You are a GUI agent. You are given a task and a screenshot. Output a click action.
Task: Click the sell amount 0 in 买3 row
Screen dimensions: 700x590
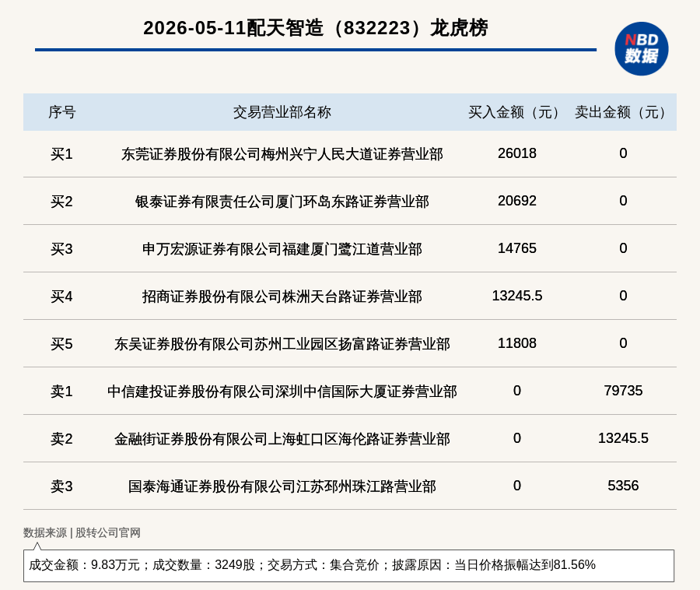tap(623, 248)
